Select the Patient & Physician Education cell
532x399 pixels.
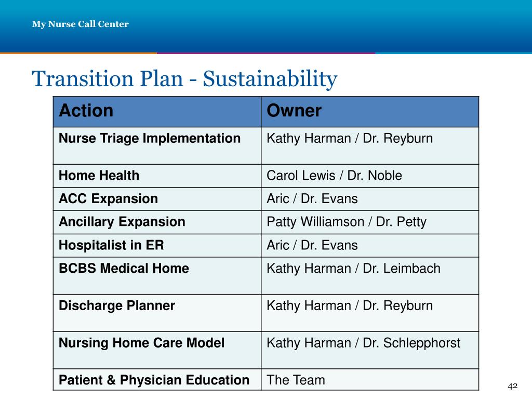pyautogui.click(x=157, y=380)
